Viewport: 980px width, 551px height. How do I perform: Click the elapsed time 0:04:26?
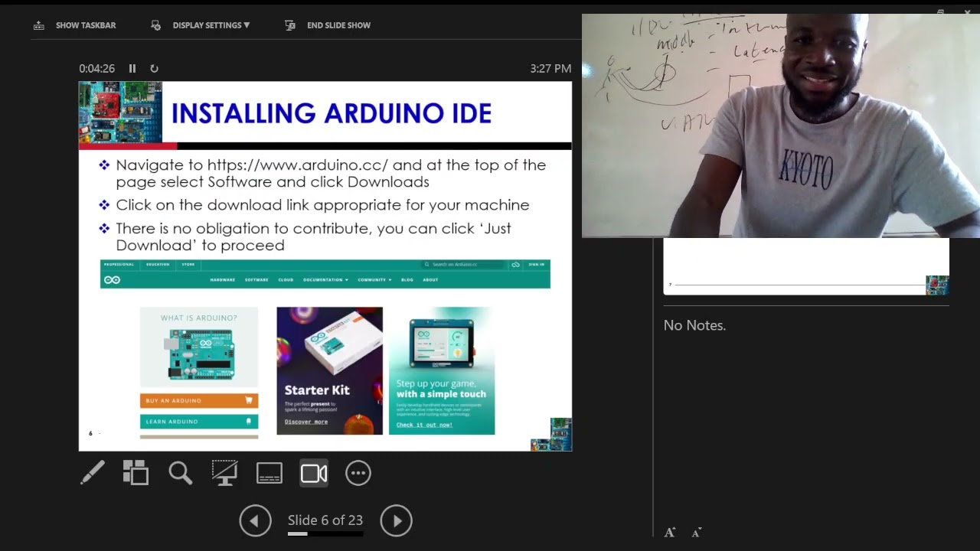pyautogui.click(x=97, y=68)
